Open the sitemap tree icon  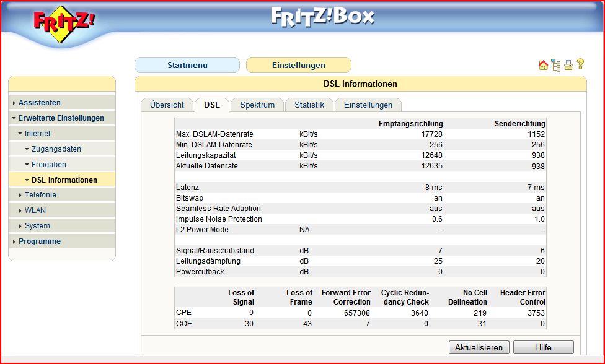tap(556, 65)
